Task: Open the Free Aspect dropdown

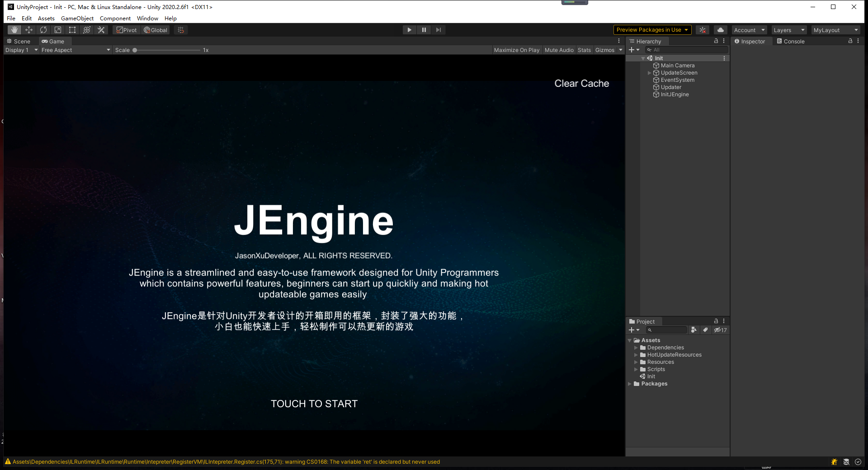Action: [x=75, y=50]
